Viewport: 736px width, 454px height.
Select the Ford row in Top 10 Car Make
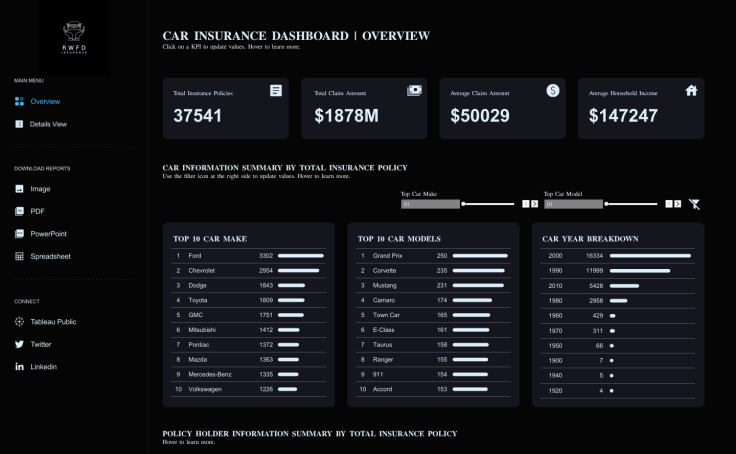248,256
